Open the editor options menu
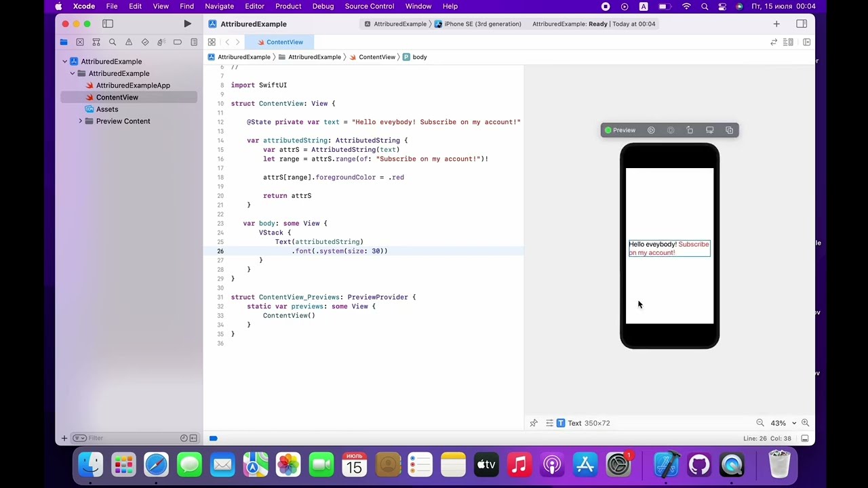868x488 pixels. (788, 42)
